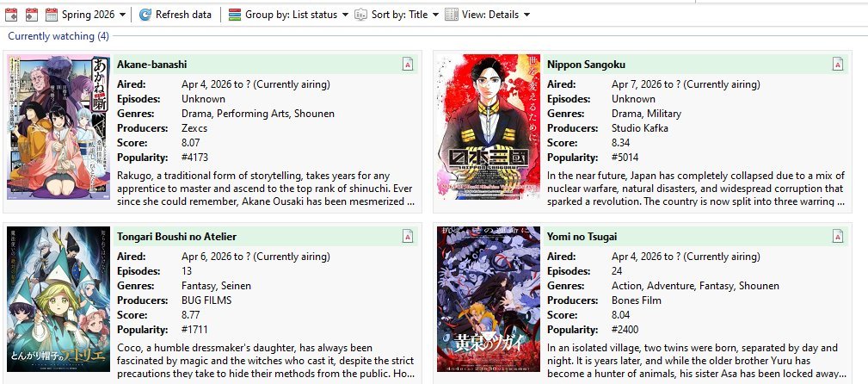Viewport: 868px width, 384px height.
Task: Go to the previous season with calendar arrow icon
Action: click(11, 15)
